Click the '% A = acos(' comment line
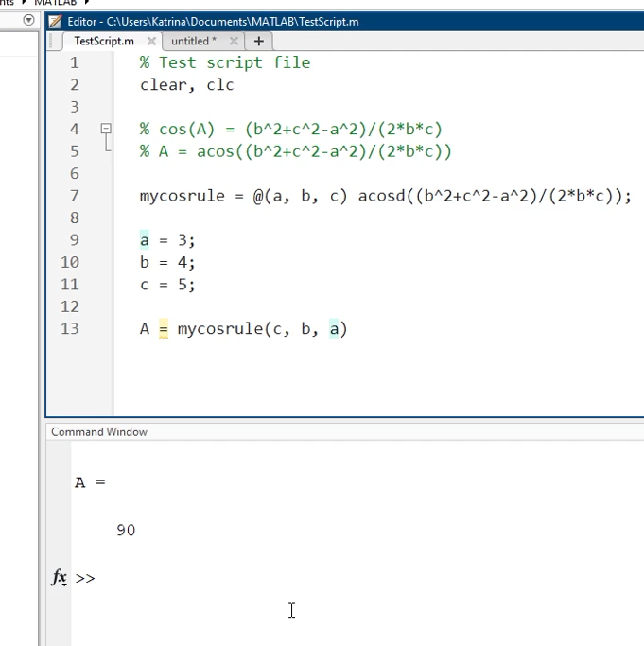The image size is (644, 646). [x=296, y=151]
